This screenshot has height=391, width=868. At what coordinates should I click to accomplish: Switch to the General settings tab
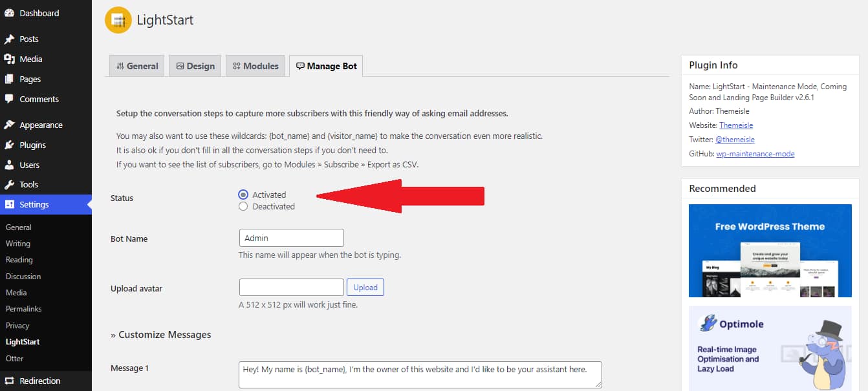[x=136, y=65]
